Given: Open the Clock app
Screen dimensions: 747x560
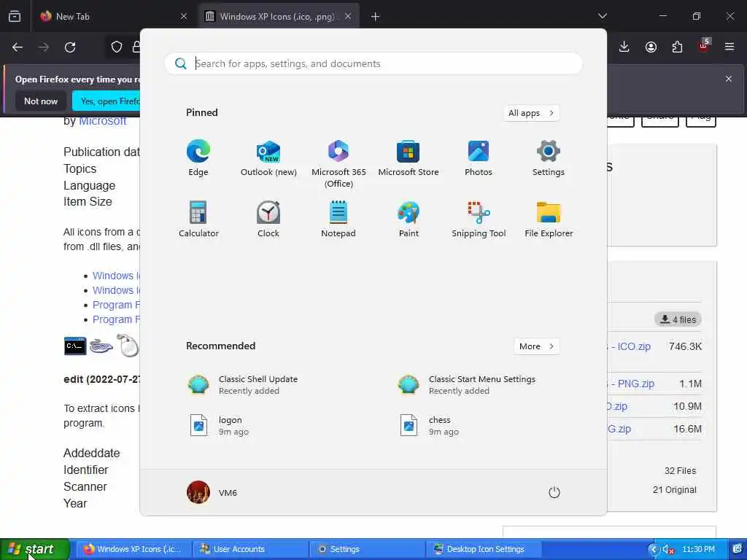Looking at the screenshot, I should click(268, 219).
